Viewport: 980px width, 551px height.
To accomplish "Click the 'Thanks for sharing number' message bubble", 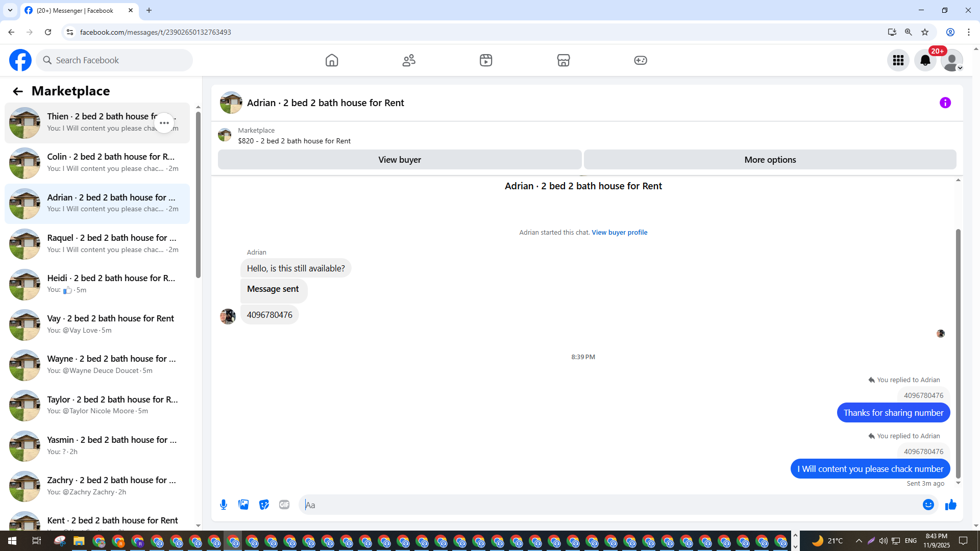I will (893, 413).
